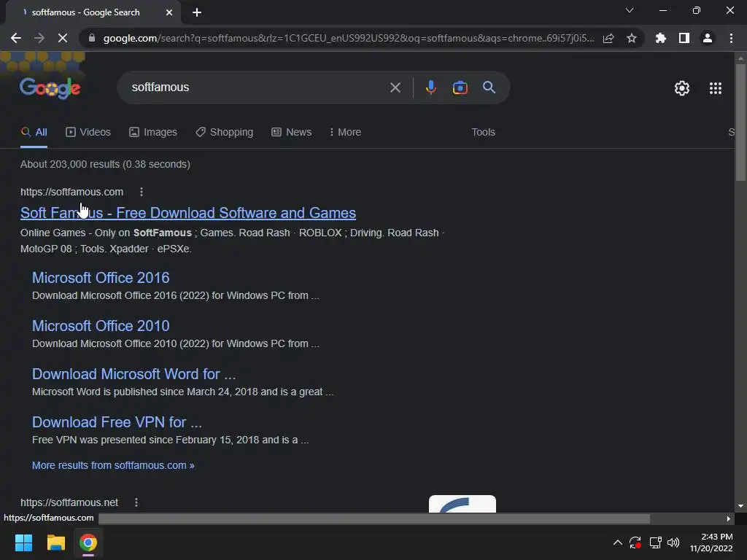This screenshot has height=560, width=747.
Task: Switch to Shopping tab
Action: (225, 133)
